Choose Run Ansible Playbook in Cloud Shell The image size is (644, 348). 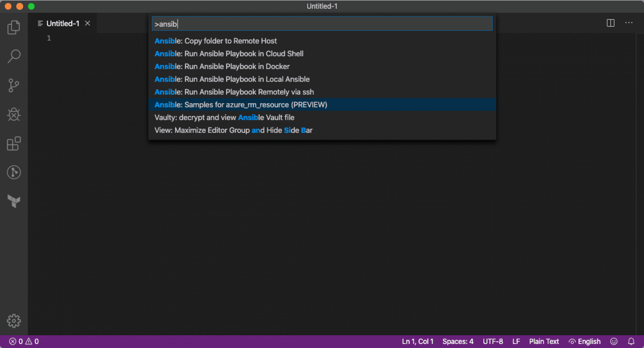322,54
